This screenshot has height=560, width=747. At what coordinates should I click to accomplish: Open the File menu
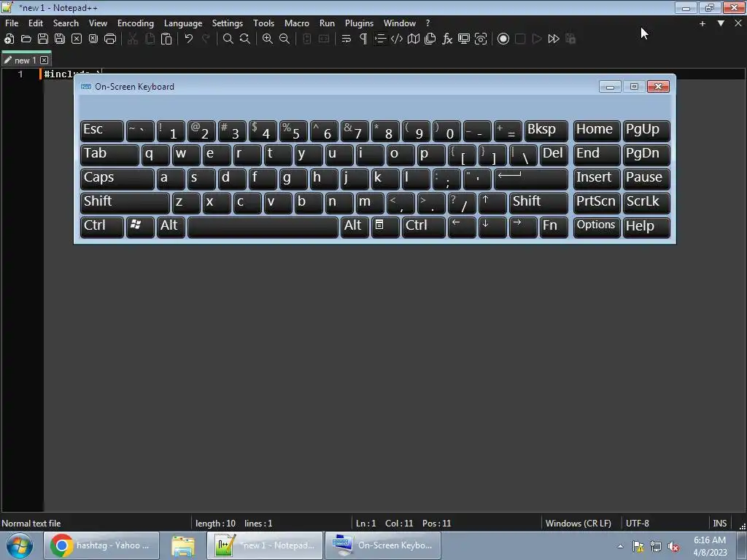(x=12, y=23)
